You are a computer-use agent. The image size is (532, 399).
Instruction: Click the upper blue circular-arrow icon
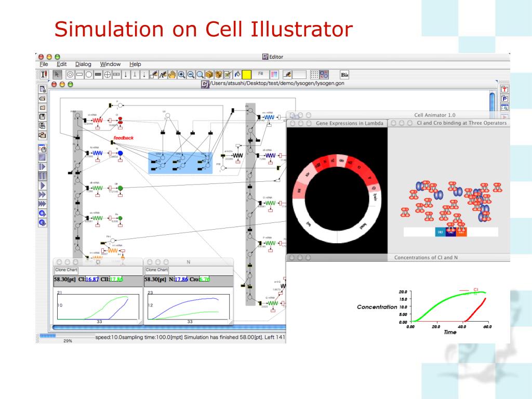coord(43,214)
